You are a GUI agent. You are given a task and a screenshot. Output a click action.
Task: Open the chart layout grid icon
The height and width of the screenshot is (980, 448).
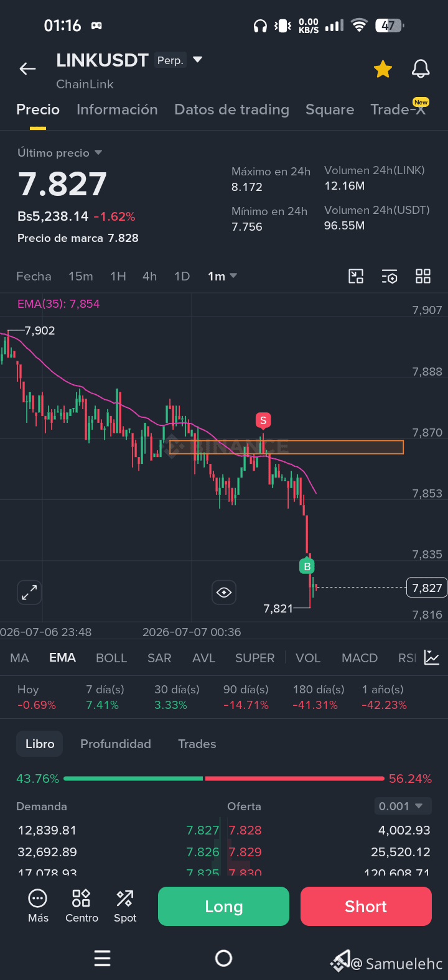(x=423, y=276)
